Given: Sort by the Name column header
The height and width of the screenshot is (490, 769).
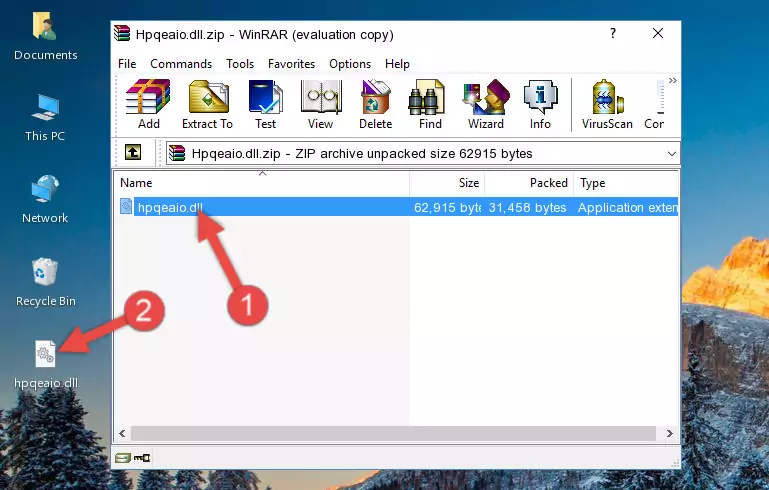Looking at the screenshot, I should [x=262, y=183].
